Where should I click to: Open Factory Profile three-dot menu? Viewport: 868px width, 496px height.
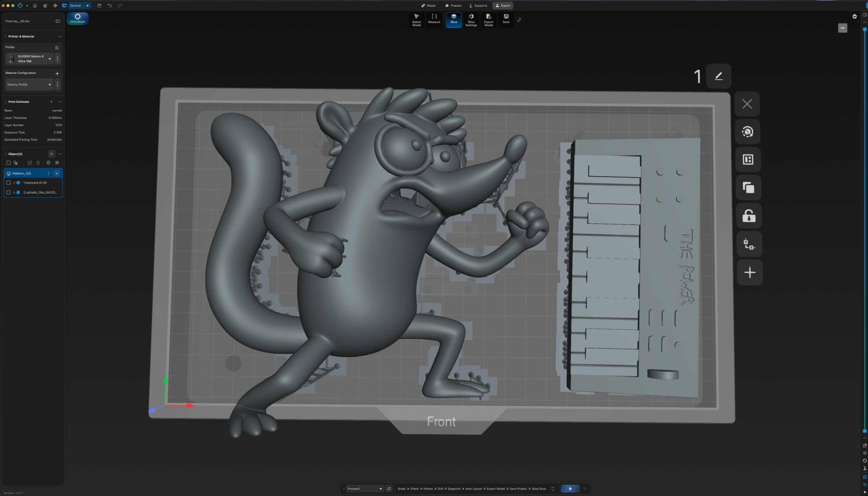[x=57, y=84]
